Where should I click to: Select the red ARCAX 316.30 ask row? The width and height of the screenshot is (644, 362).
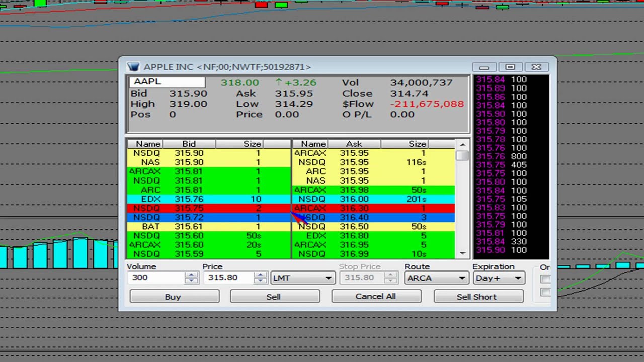click(374, 208)
